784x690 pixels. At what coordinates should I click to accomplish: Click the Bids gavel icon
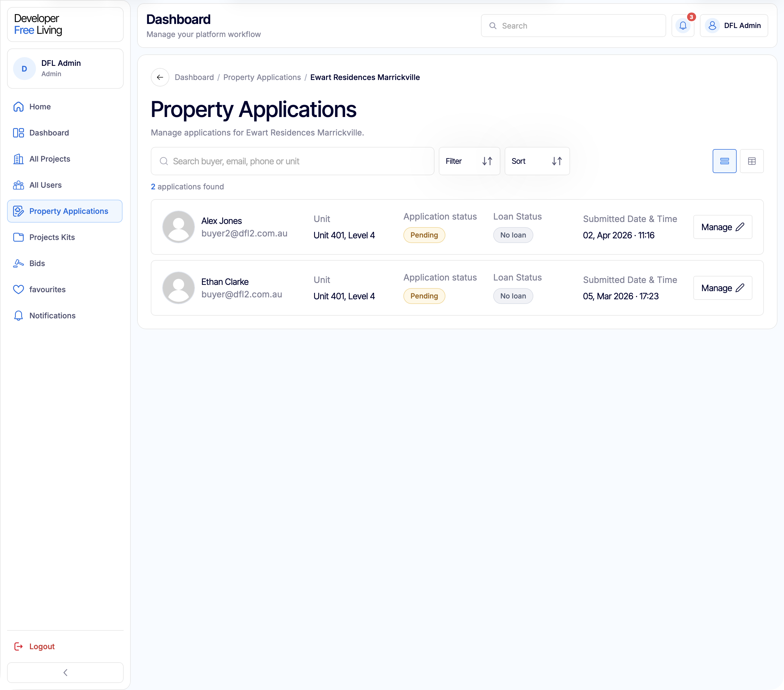19,263
